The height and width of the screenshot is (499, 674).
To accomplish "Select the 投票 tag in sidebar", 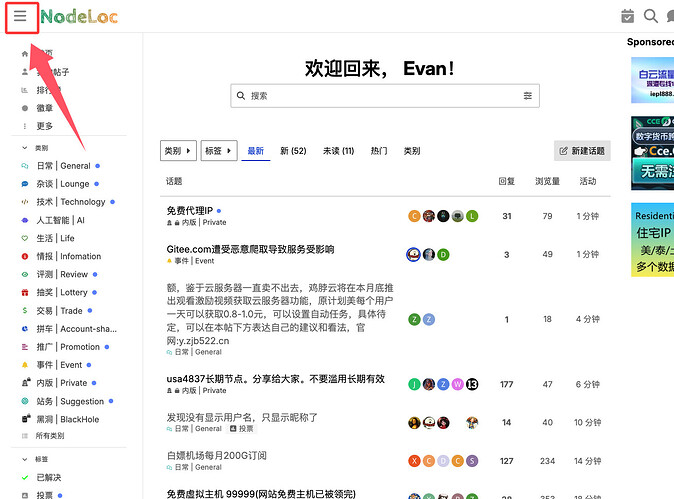I will [44, 495].
